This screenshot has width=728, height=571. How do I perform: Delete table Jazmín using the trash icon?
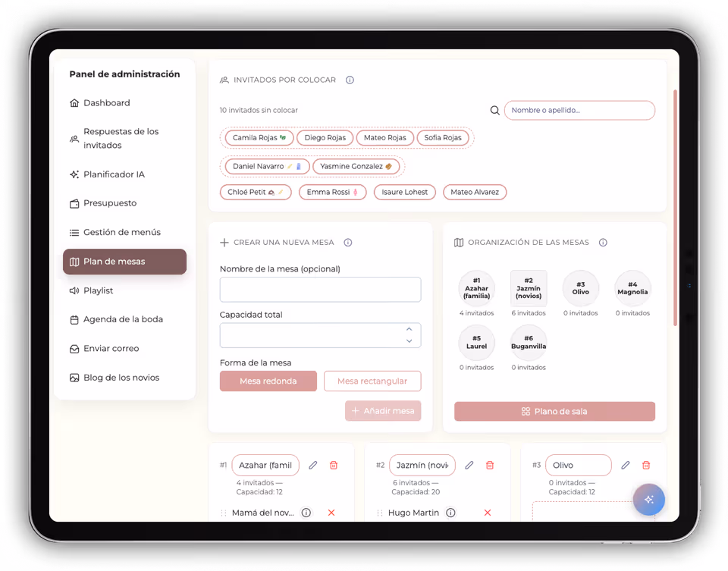tap(490, 465)
